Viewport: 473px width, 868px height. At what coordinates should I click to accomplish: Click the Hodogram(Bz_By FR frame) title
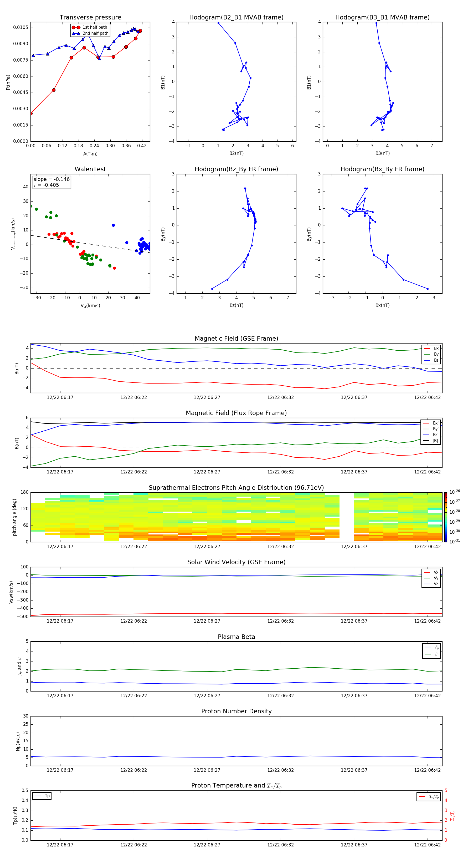click(236, 169)
